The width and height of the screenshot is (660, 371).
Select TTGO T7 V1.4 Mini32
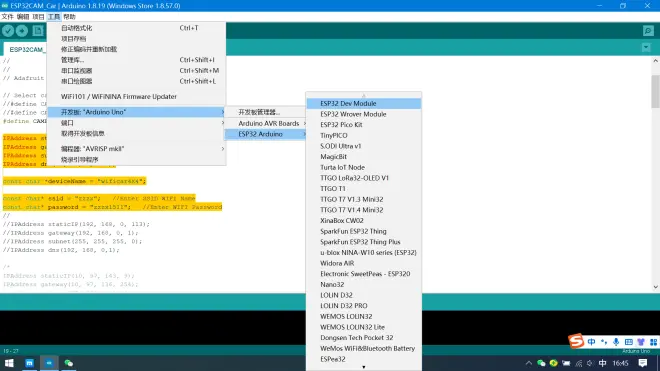[364, 210]
